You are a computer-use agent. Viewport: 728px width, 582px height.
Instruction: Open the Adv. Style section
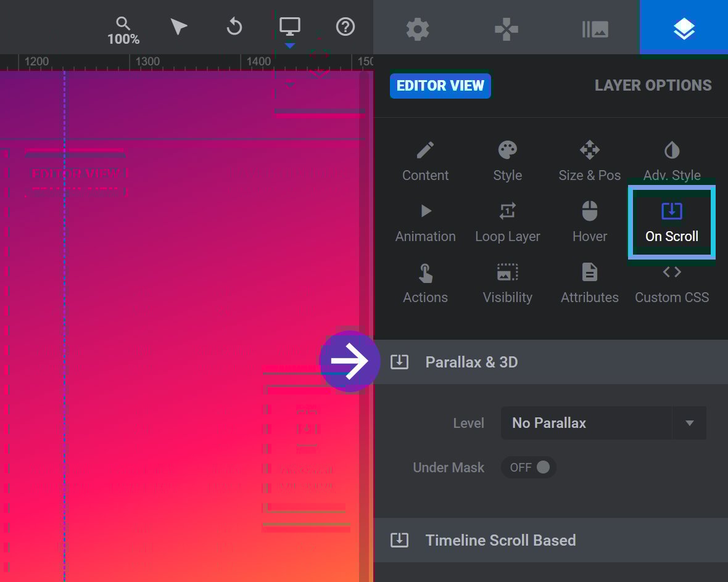coord(672,162)
